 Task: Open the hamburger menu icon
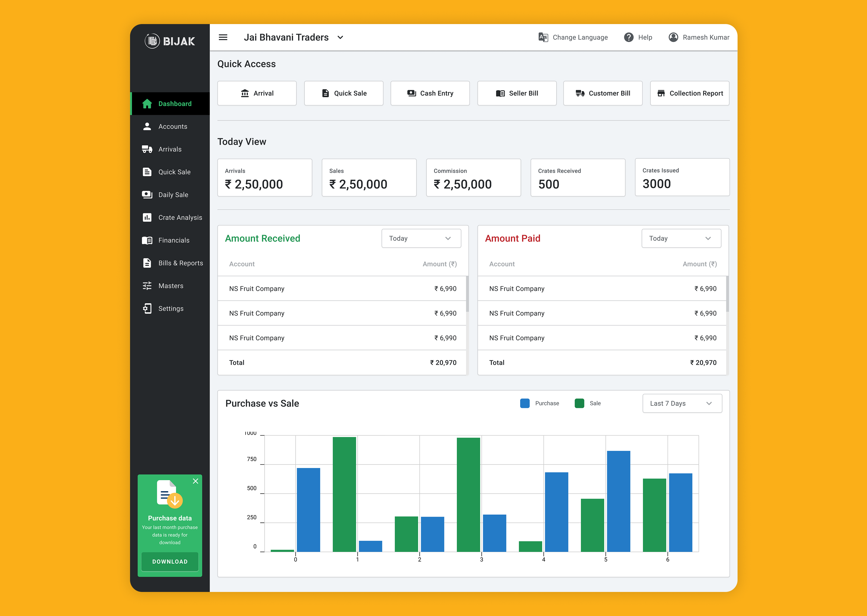coord(223,37)
